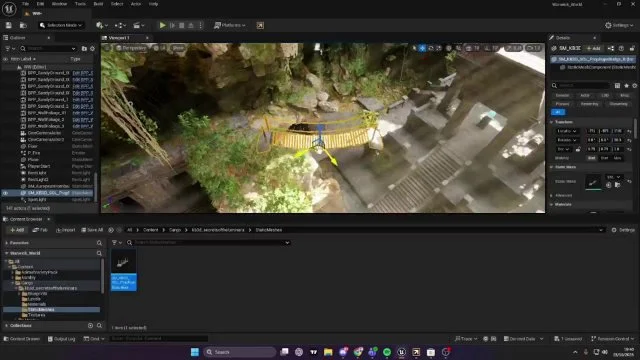Viewport: 640px width, 360px height.
Task: Click the Static Mesh thumbnail in Details
Action: (x=593, y=182)
